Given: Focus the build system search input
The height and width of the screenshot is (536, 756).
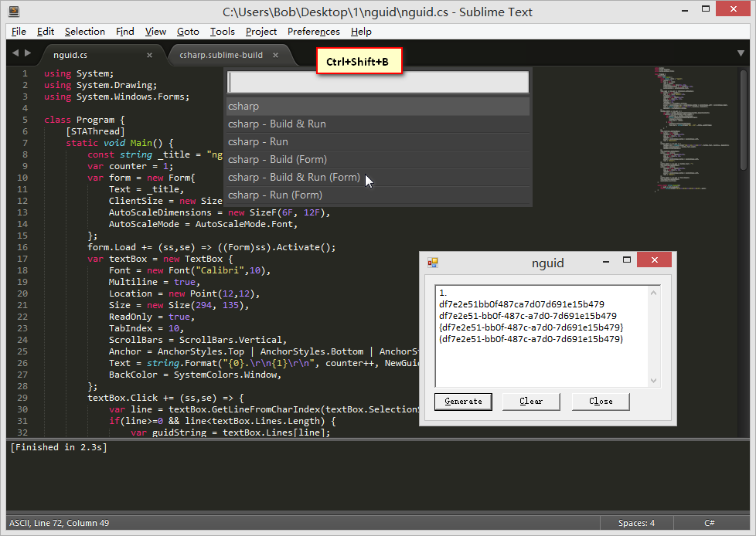Looking at the screenshot, I should point(378,82).
